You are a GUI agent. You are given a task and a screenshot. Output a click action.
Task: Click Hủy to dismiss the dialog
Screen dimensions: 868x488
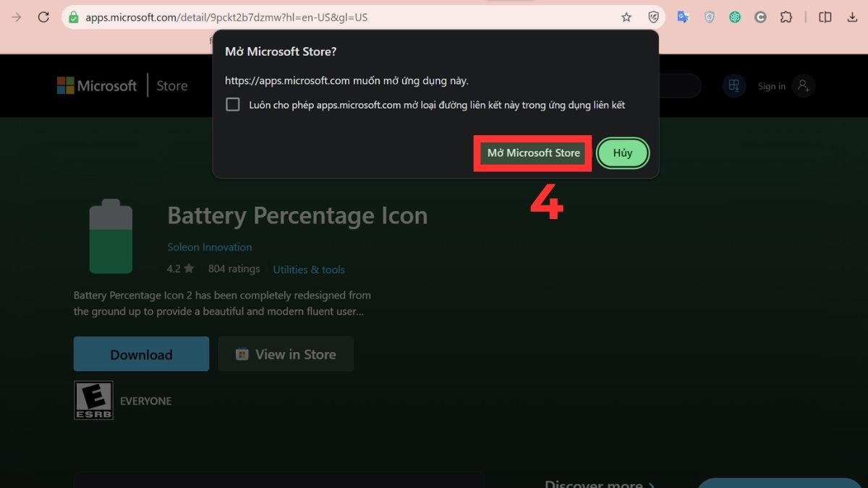click(622, 153)
